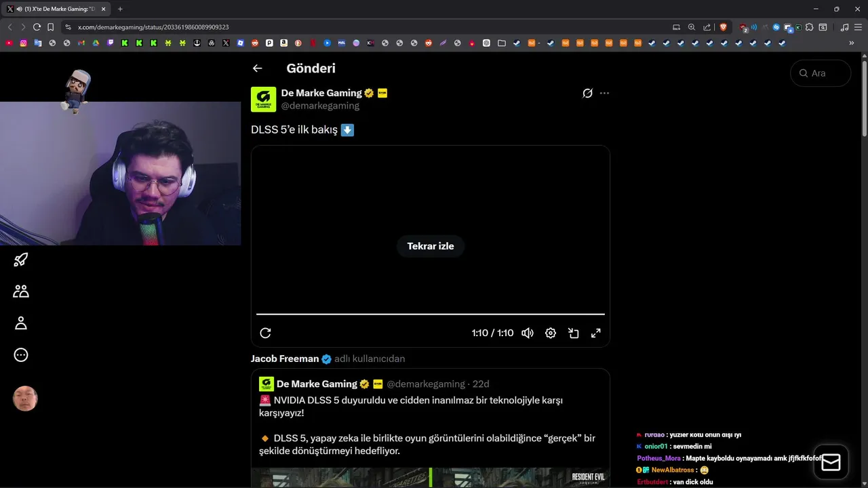Open the DuckDuckGo bookmark
Image resolution: width=868 pixels, height=488 pixels.
pyautogui.click(x=298, y=43)
